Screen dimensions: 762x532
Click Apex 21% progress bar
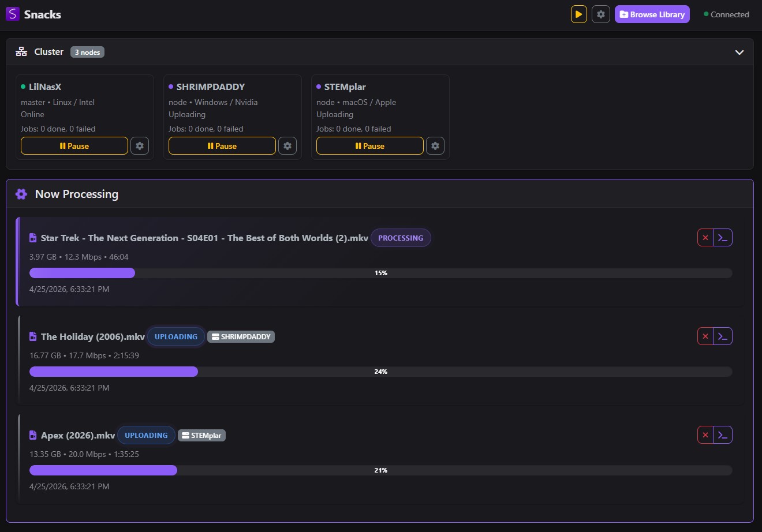pos(381,470)
